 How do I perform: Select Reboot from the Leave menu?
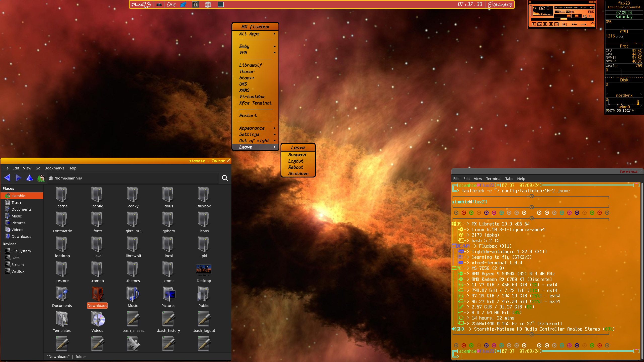click(296, 167)
